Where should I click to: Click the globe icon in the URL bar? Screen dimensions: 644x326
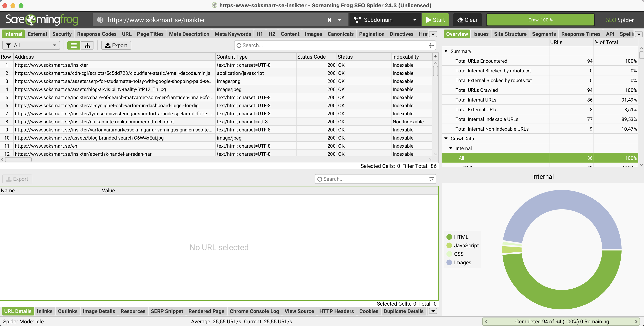[101, 20]
